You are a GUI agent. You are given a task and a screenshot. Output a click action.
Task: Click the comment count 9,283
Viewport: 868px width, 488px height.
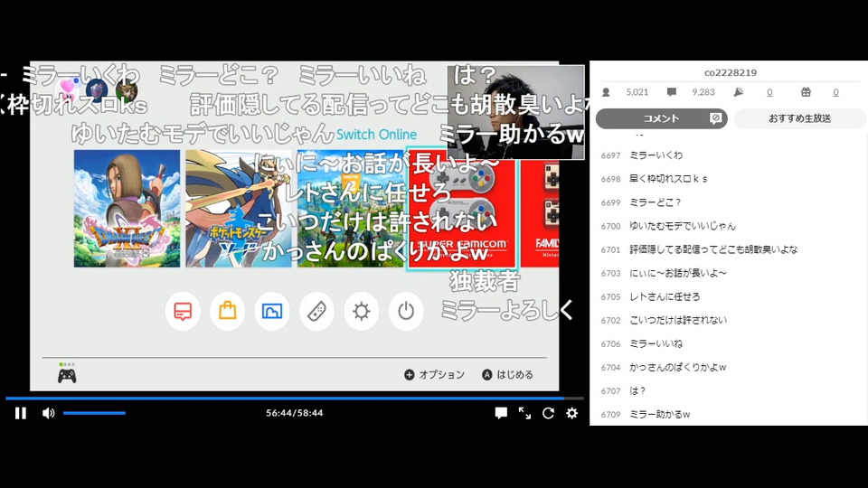pyautogui.click(x=703, y=92)
